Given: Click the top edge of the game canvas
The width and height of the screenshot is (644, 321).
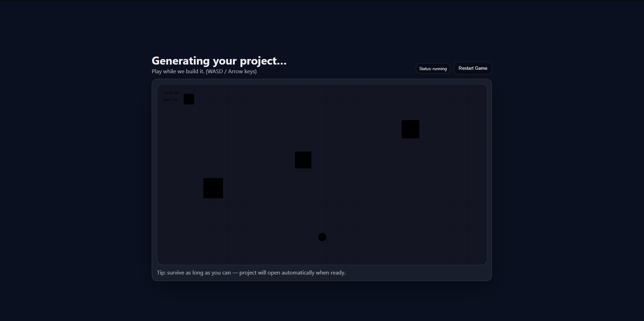Looking at the screenshot, I should pyautogui.click(x=322, y=84).
